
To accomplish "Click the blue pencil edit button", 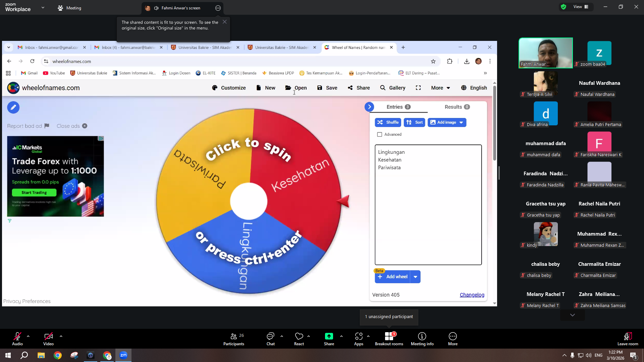I will coord(13,107).
